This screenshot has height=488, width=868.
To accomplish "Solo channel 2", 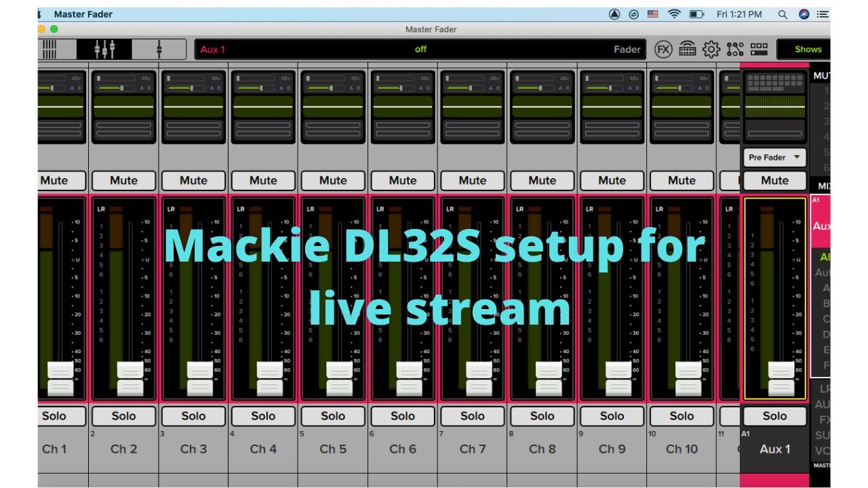I will pyautogui.click(x=123, y=416).
